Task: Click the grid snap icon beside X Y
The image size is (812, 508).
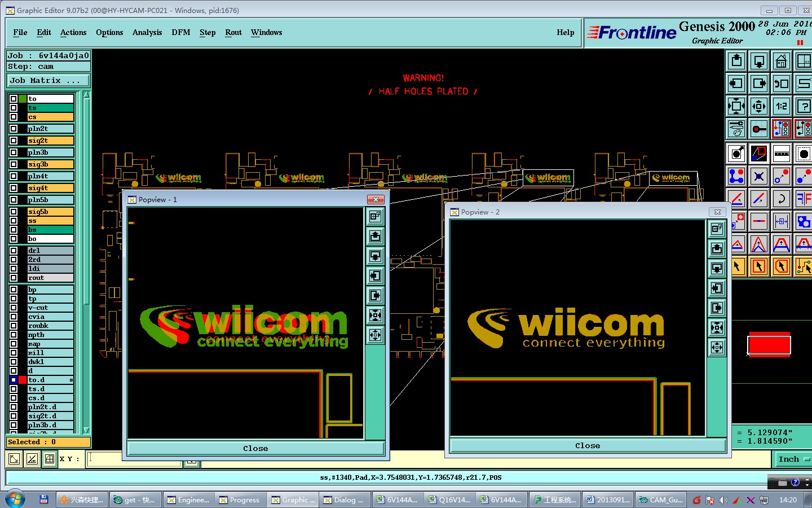Action: click(50, 459)
